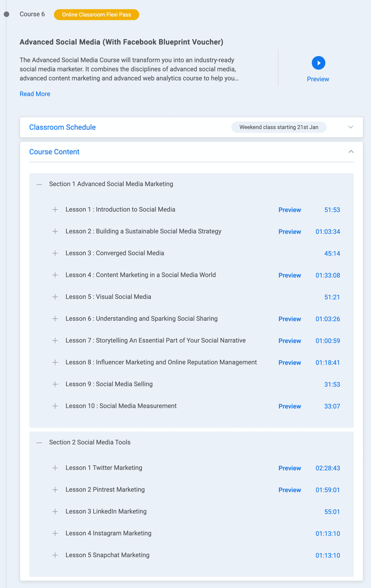Click the 01:33:08 duration value
371x588 pixels.
pos(328,275)
